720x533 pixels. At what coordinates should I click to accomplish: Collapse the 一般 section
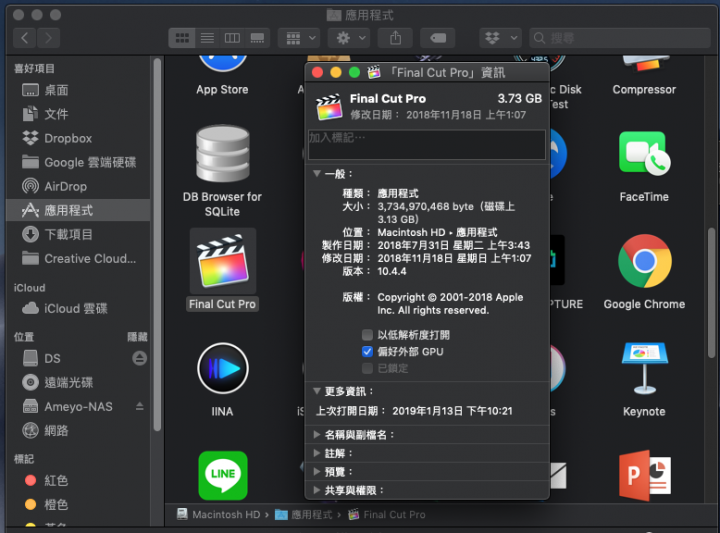click(316, 174)
